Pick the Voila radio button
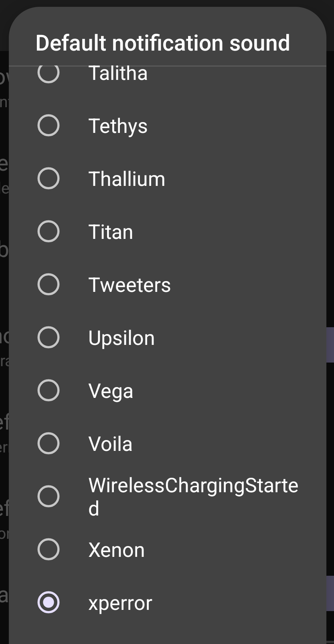This screenshot has height=644, width=334. tap(49, 443)
